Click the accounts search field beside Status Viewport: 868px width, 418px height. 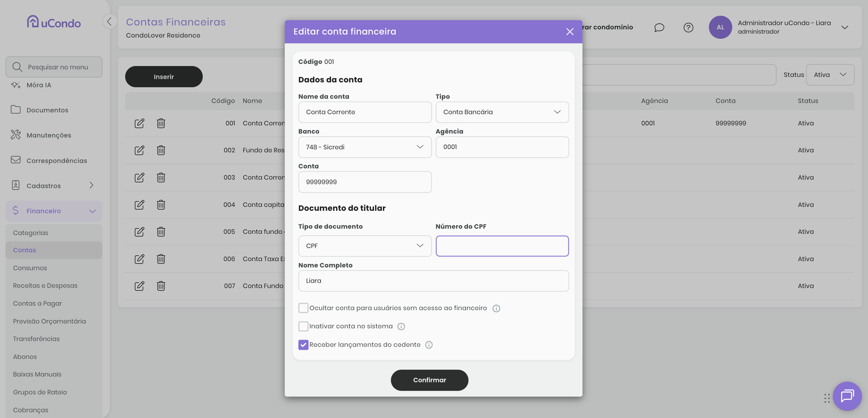click(x=679, y=75)
